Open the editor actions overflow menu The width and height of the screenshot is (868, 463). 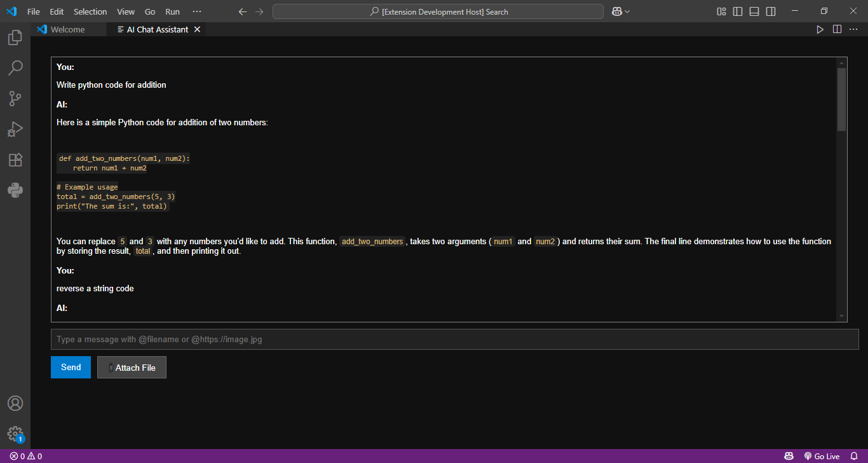pyautogui.click(x=853, y=29)
